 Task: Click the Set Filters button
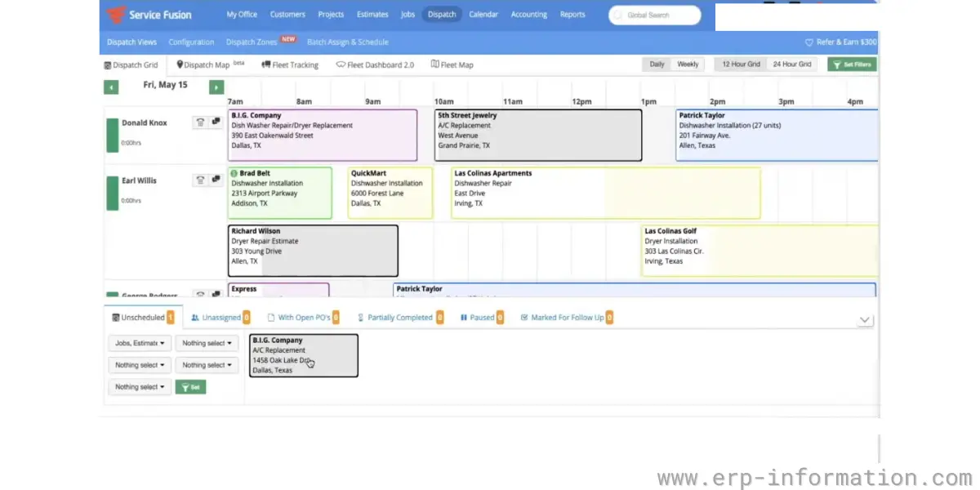[852, 65]
